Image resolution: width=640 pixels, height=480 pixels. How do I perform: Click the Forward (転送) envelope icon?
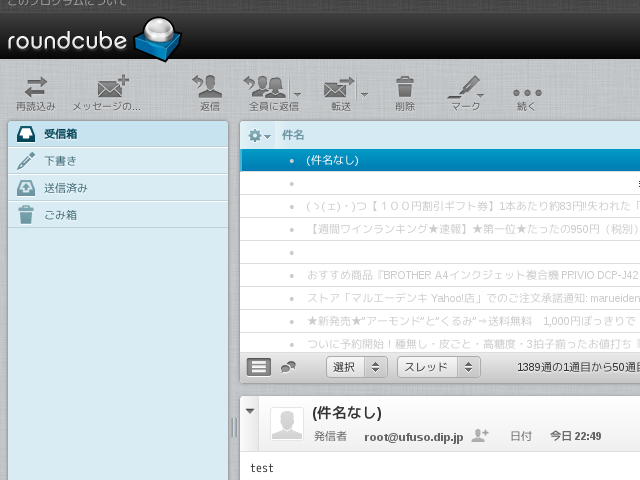[x=339, y=88]
